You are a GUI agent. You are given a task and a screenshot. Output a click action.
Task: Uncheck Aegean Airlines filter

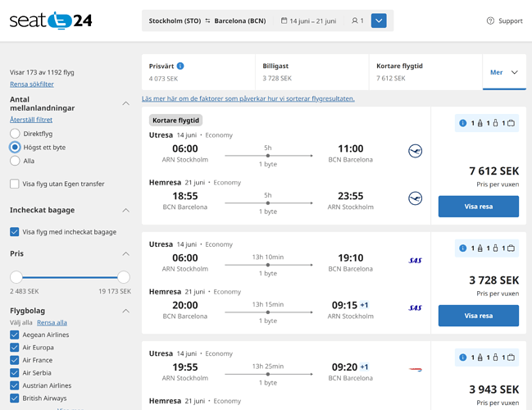14,335
